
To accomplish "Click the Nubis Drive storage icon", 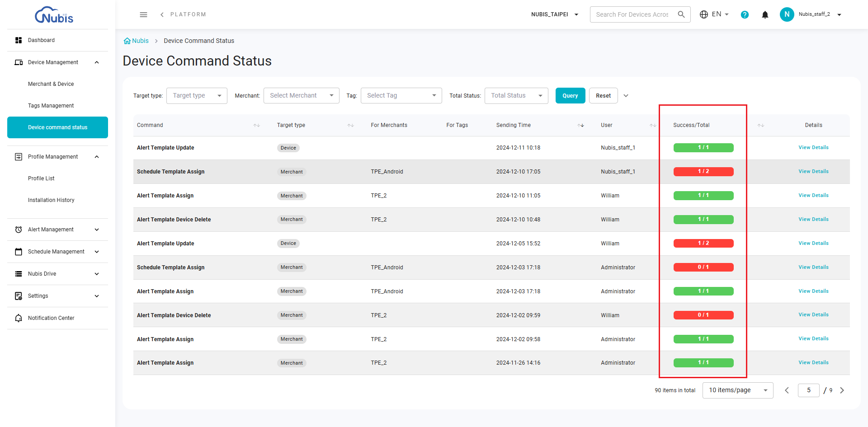I will tap(19, 274).
